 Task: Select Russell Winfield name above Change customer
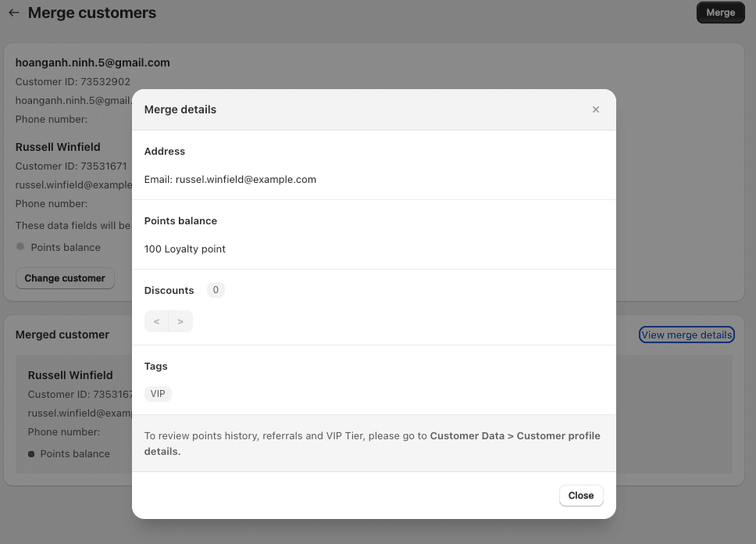point(58,147)
